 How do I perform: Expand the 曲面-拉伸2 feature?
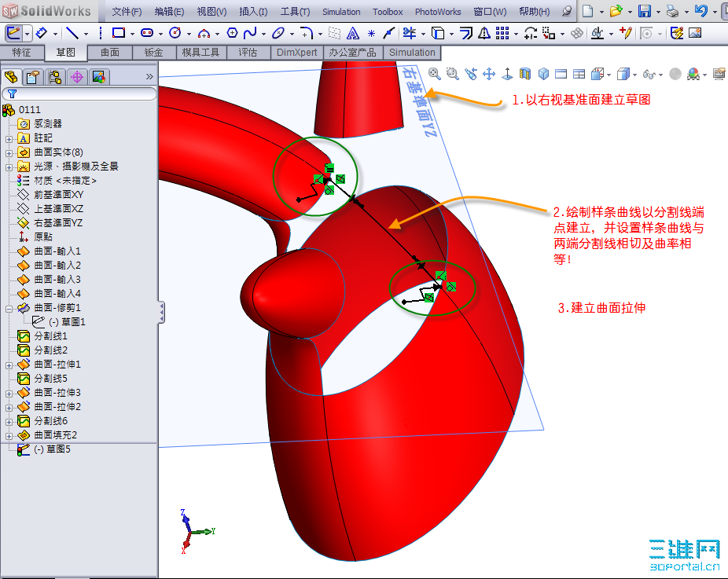pyautogui.click(x=9, y=408)
